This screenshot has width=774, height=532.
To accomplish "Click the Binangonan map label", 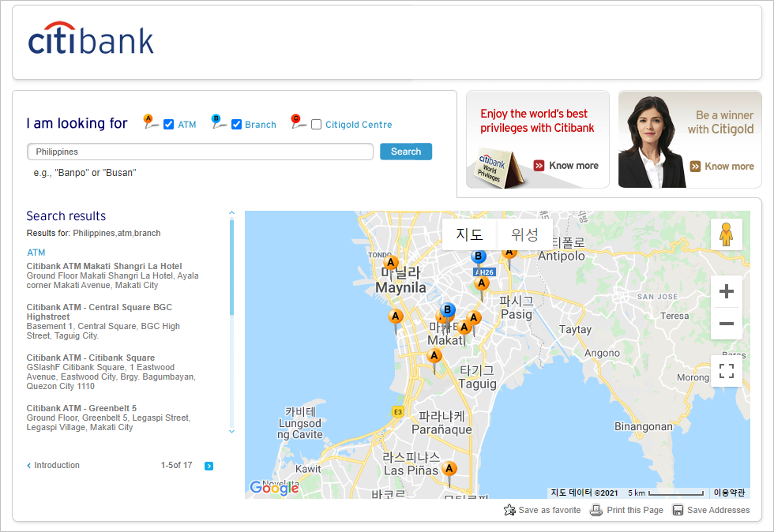I will (643, 426).
